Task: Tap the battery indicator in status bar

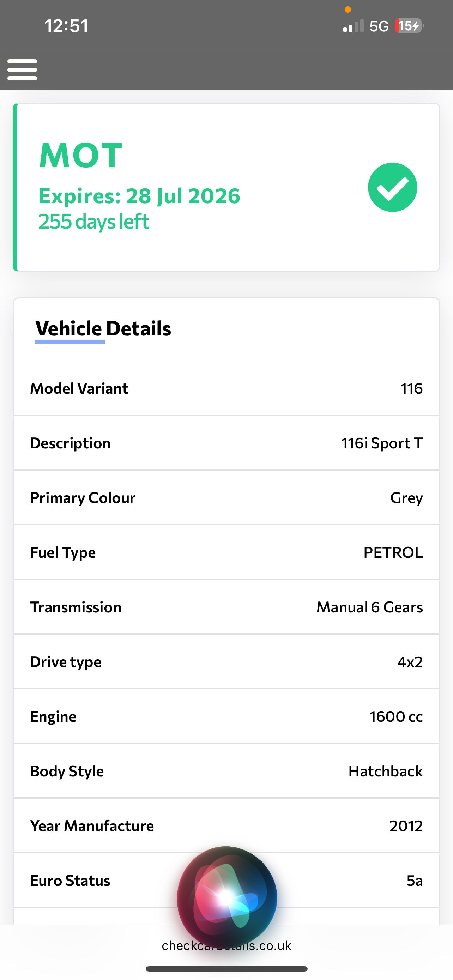Action: coord(409,26)
